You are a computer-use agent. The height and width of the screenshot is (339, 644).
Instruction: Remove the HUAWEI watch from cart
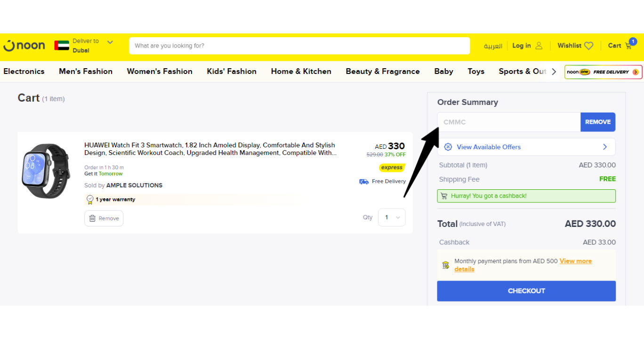point(104,218)
